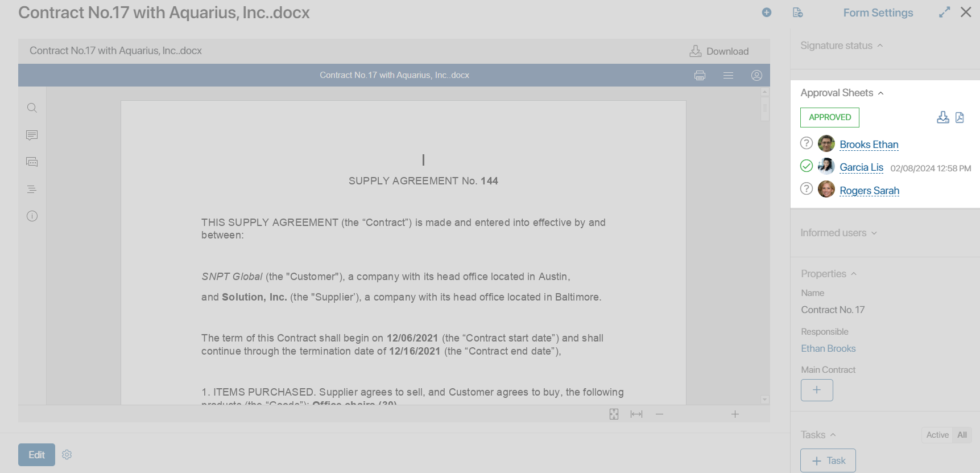980x473 pixels.
Task: Open the viewer hamburger menu
Action: (x=728, y=75)
